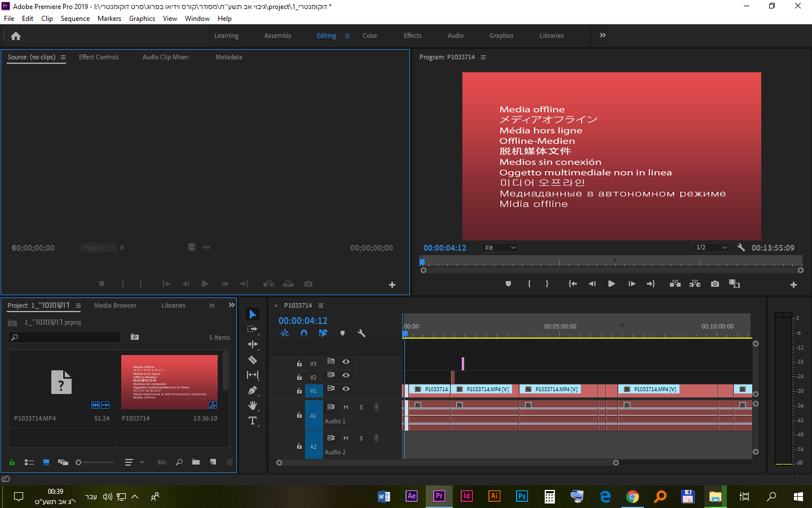Image resolution: width=812 pixels, height=508 pixels.
Task: Click the Ripple Edit tool
Action: coord(253,344)
